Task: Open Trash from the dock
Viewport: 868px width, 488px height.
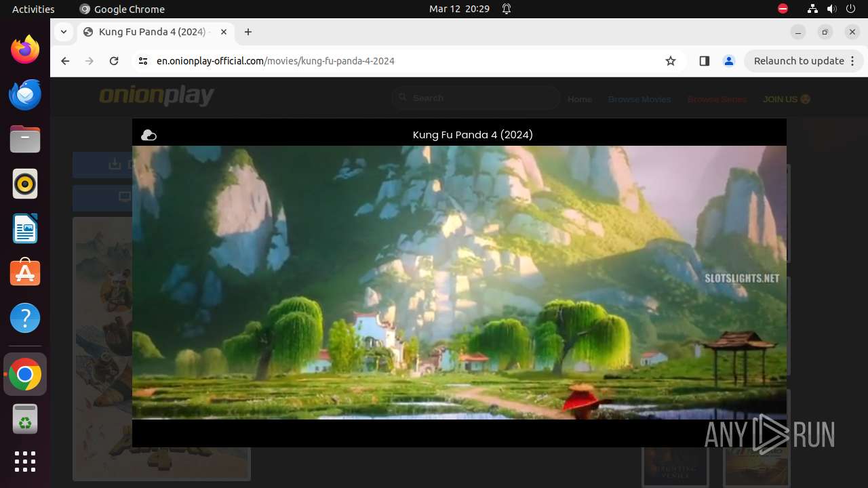Action: tap(25, 420)
